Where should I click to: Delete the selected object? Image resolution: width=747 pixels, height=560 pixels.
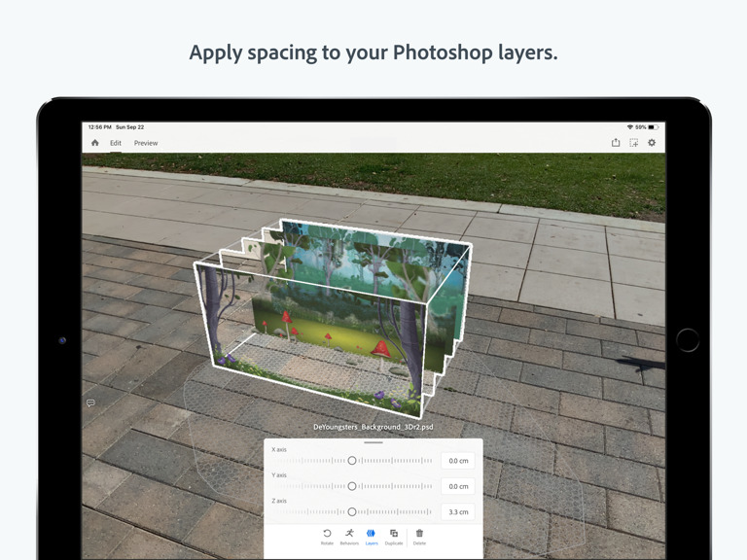pyautogui.click(x=419, y=536)
